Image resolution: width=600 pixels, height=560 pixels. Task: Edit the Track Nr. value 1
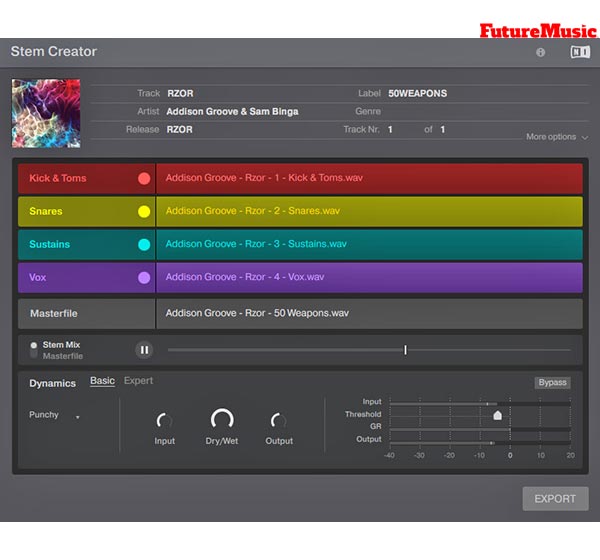390,129
